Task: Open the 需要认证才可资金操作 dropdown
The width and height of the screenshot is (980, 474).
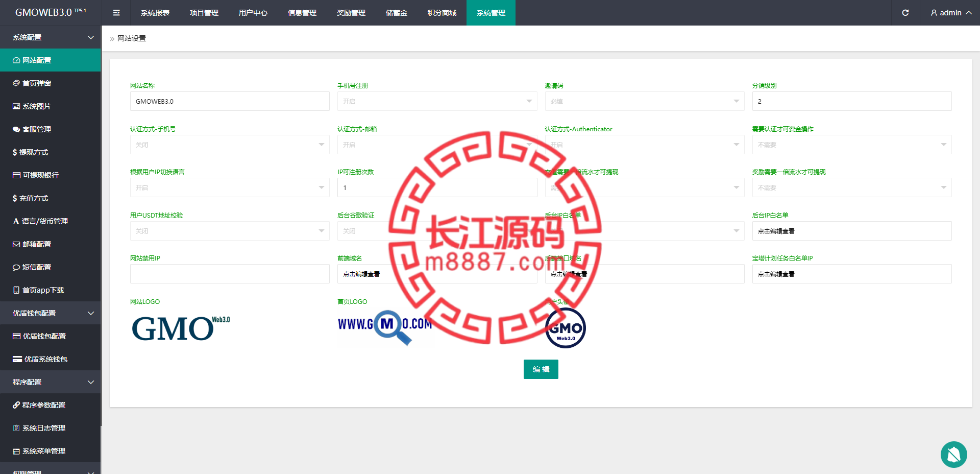Action: coord(852,145)
